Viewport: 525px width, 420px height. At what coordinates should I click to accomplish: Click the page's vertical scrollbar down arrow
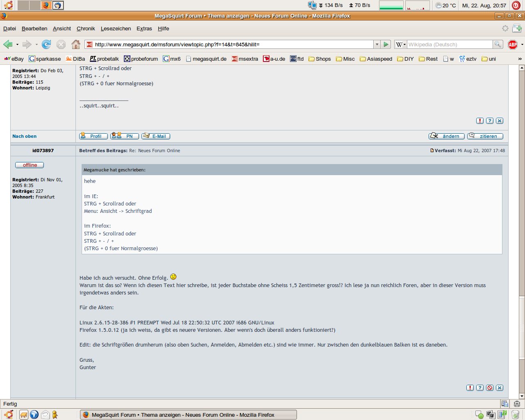(522, 396)
